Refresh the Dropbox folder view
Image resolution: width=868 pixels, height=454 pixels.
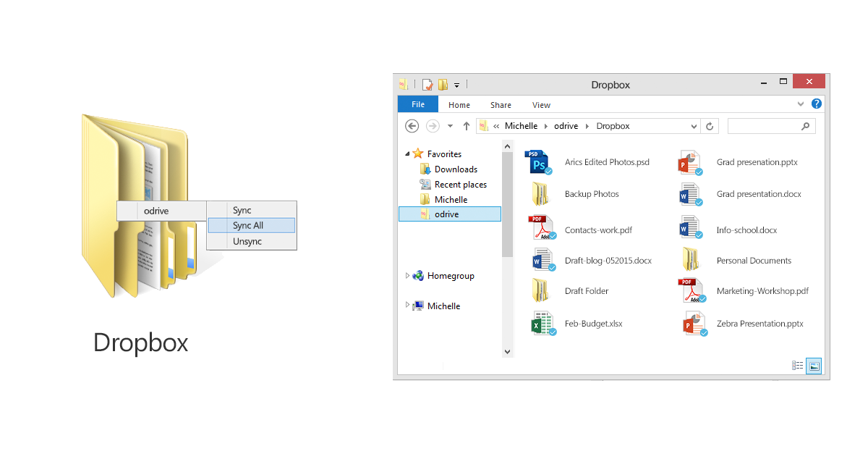[x=710, y=126]
